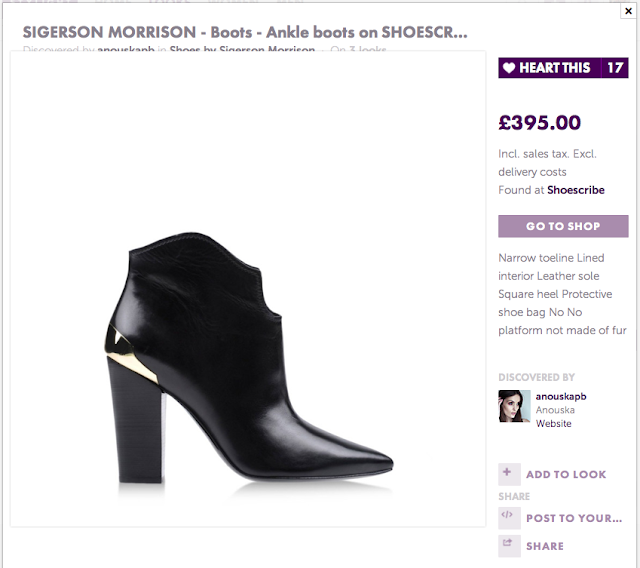Visit the discoverer's Website link

(554, 424)
